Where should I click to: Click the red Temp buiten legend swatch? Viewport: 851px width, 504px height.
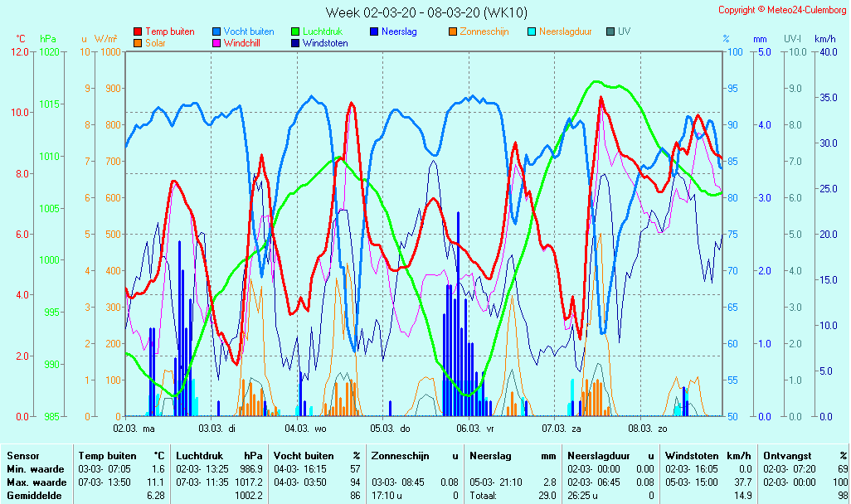click(138, 31)
